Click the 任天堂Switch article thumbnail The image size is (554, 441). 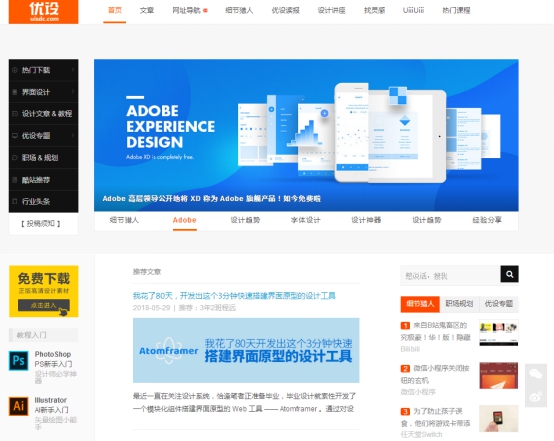coord(499,418)
